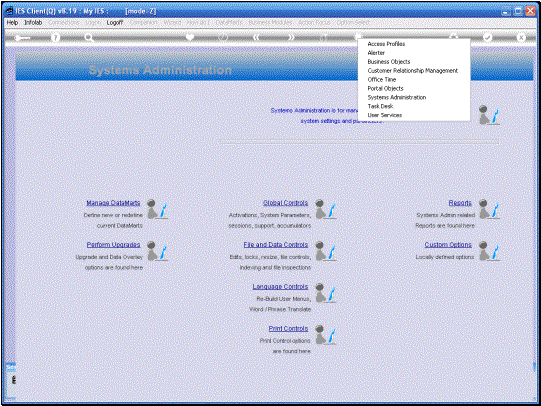The width and height of the screenshot is (541, 406).
Task: Click the magnifying glass search icon
Action: (x=89, y=38)
